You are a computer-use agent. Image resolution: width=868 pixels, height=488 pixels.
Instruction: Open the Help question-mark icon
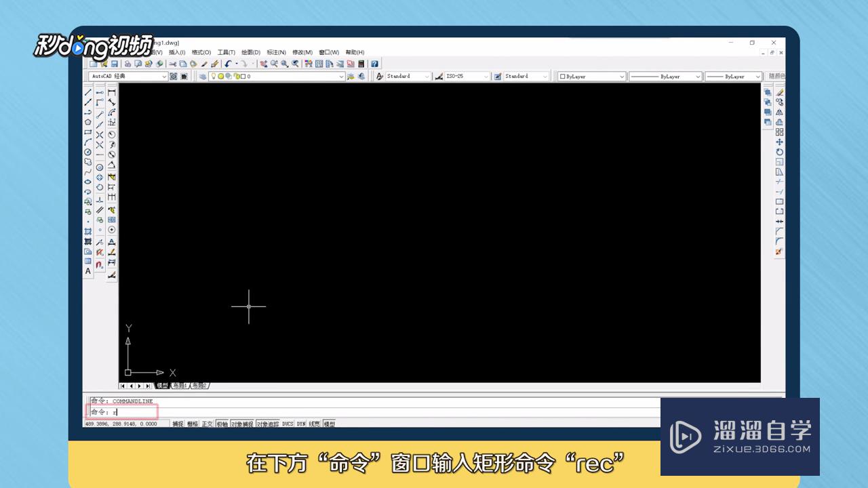coord(375,64)
